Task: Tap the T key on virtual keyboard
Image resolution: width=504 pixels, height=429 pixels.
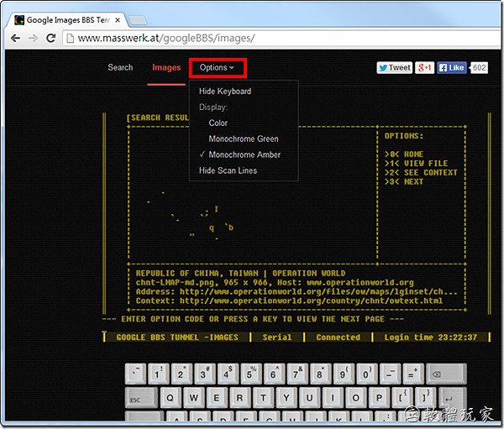Action: pos(263,397)
